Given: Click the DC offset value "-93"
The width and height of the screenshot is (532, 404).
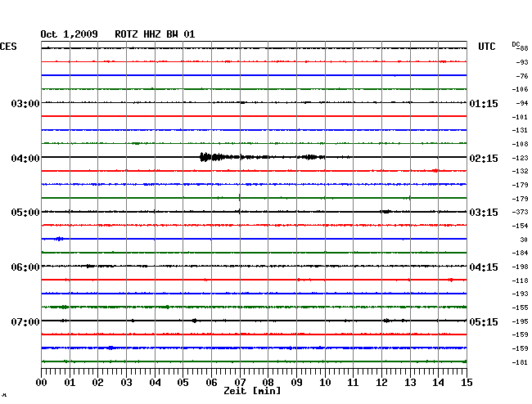Looking at the screenshot, I should point(522,62).
